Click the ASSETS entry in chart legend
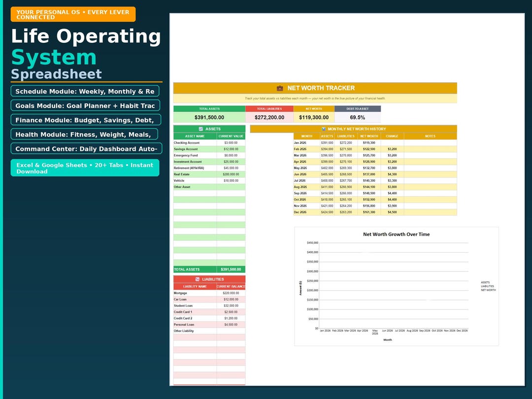 click(x=485, y=282)
